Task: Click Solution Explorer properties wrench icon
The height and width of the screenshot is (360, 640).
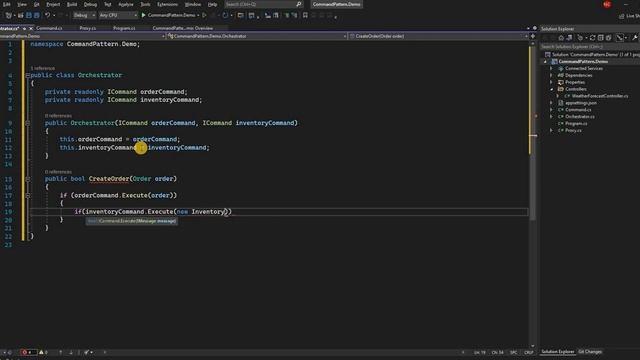Action: tap(635, 38)
